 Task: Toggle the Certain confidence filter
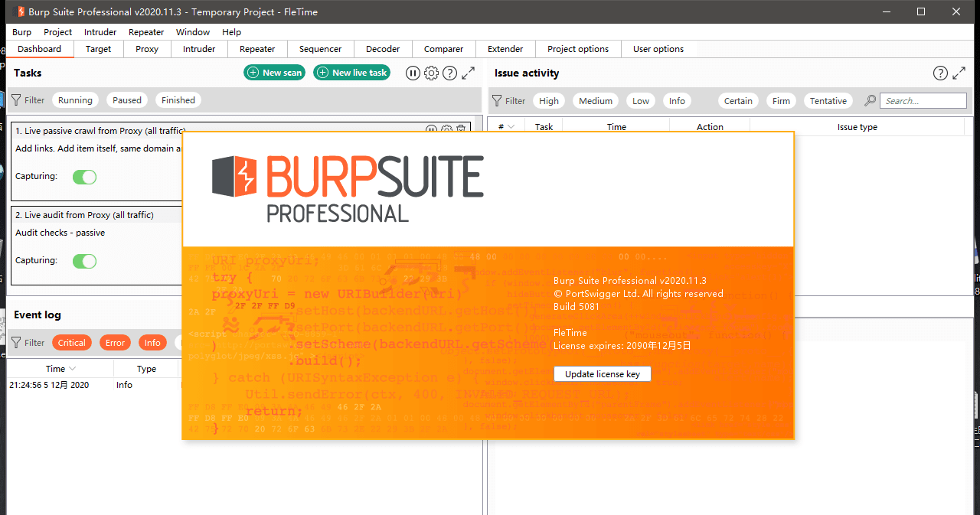[738, 101]
